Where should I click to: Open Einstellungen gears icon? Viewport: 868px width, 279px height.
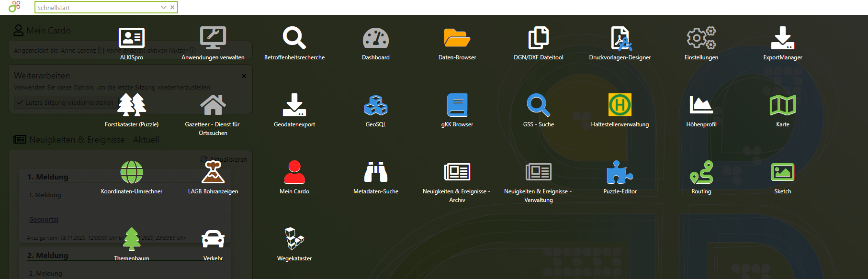click(x=701, y=38)
